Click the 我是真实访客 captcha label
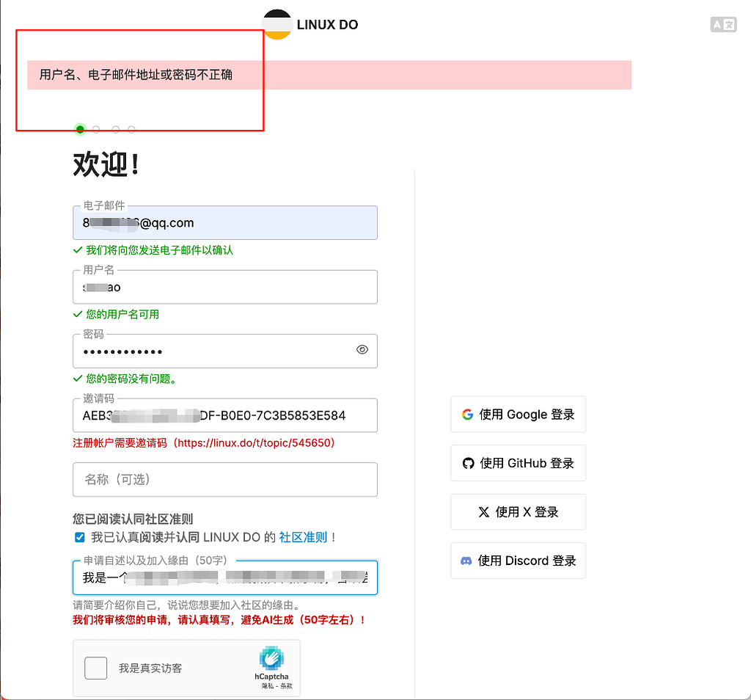The width and height of the screenshot is (751, 700). click(150, 668)
